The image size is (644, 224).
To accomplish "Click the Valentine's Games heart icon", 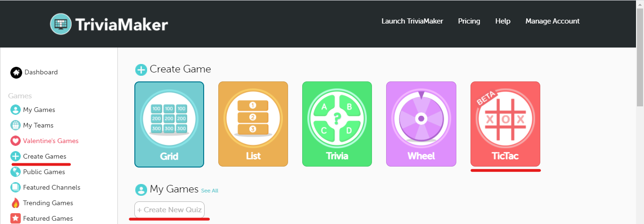I will 16,141.
